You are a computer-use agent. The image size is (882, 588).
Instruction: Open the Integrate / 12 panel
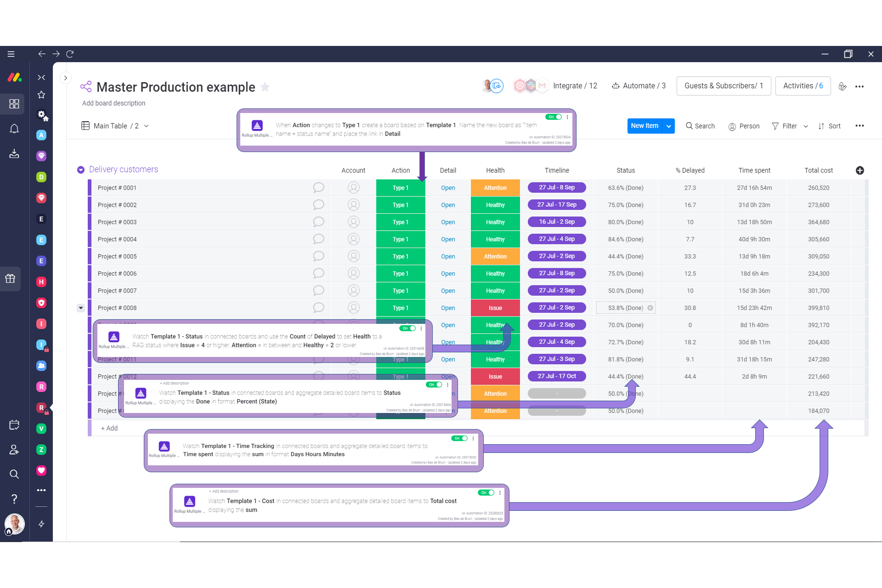(575, 85)
